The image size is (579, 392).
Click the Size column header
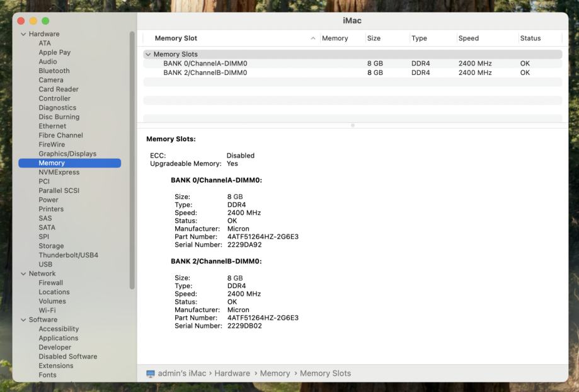374,38
